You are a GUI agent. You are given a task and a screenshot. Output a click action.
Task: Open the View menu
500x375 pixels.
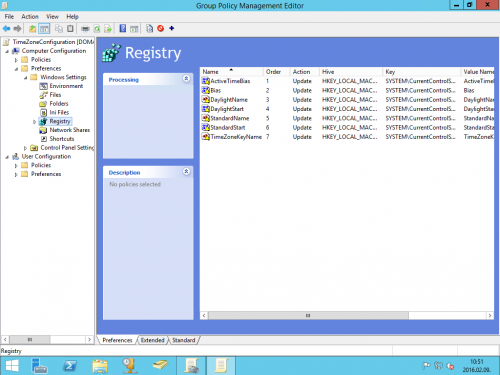pos(52,17)
